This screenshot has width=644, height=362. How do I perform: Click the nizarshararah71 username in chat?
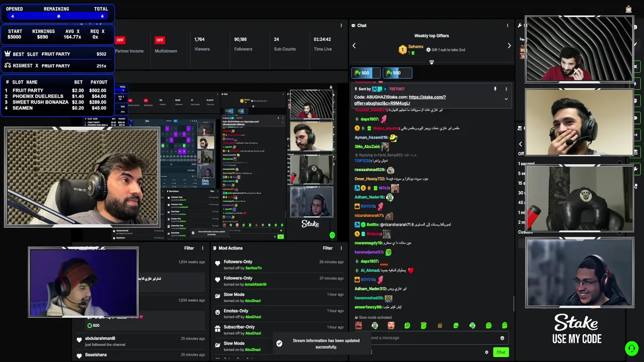point(369,216)
